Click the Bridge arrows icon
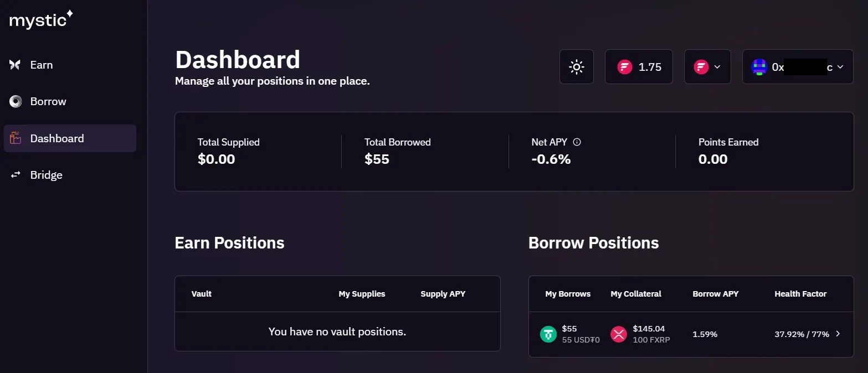The height and width of the screenshot is (373, 868). coord(16,175)
